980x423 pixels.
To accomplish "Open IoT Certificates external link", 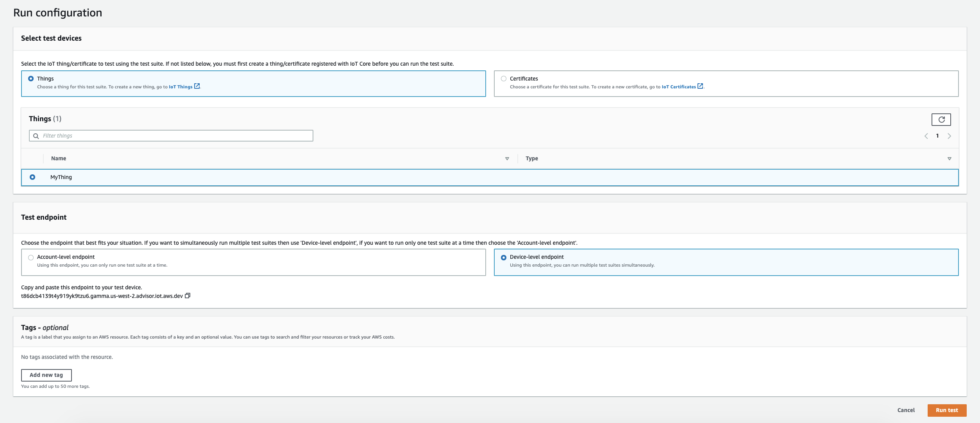I will (x=680, y=86).
